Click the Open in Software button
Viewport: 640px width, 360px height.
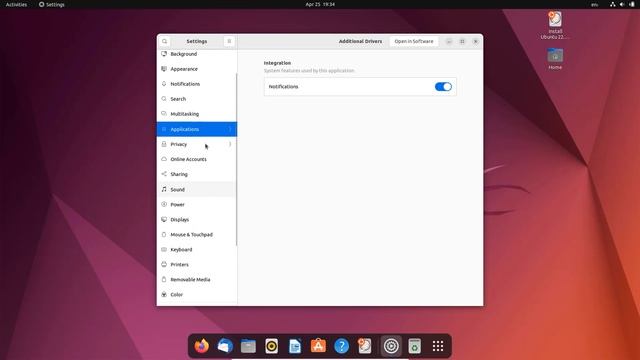pos(414,41)
